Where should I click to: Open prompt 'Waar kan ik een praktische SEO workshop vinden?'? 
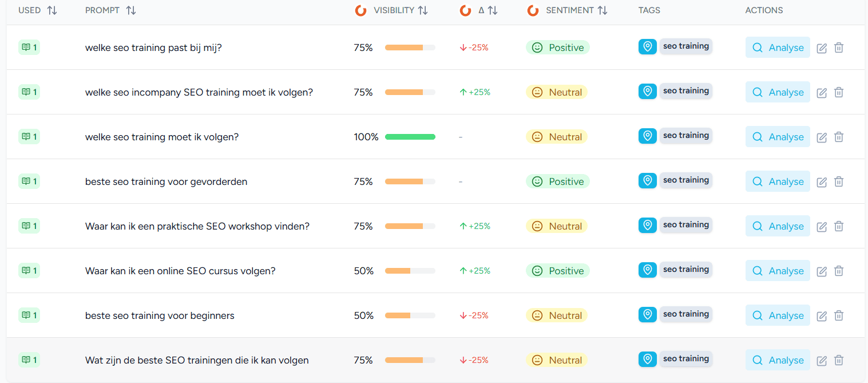197,226
